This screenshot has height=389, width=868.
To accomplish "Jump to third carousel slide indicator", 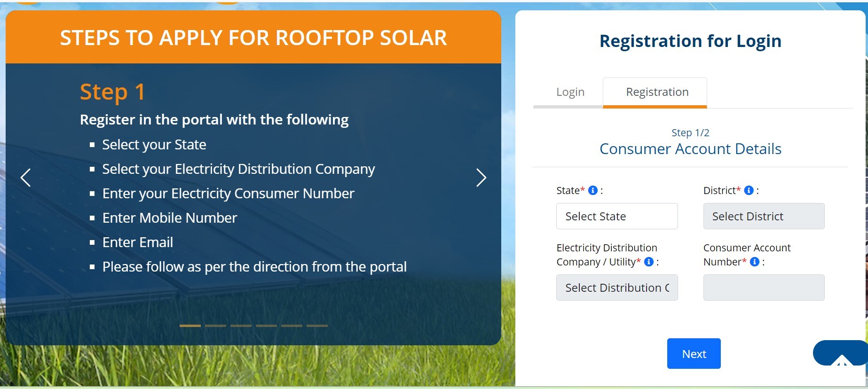I will (x=241, y=326).
